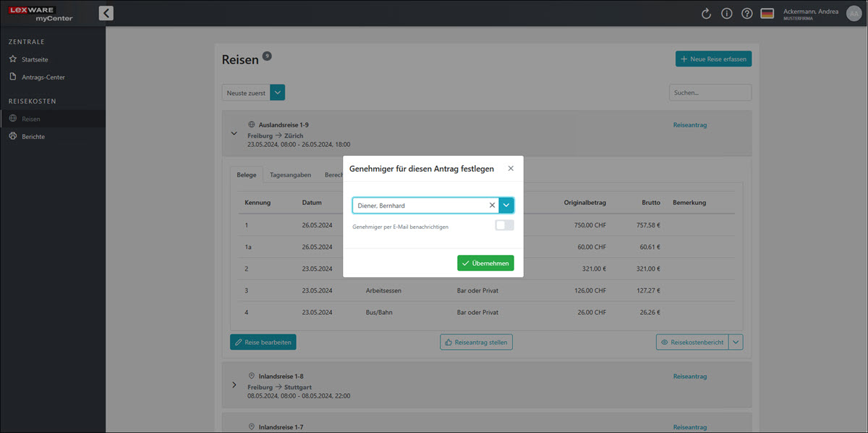Open the help question mark icon
The height and width of the screenshot is (433, 868).
(x=747, y=14)
